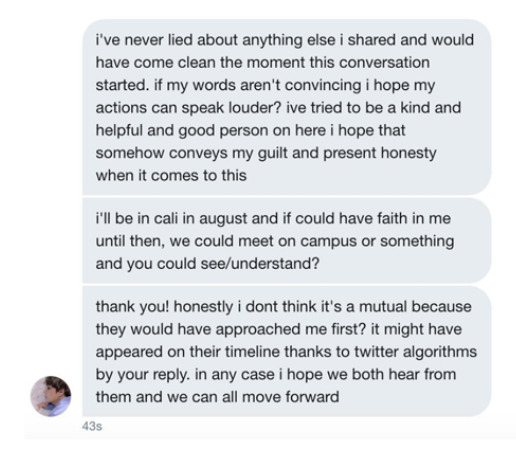Click "when it comes to this" line
Viewport: 516px width, 454px height.
(171, 176)
